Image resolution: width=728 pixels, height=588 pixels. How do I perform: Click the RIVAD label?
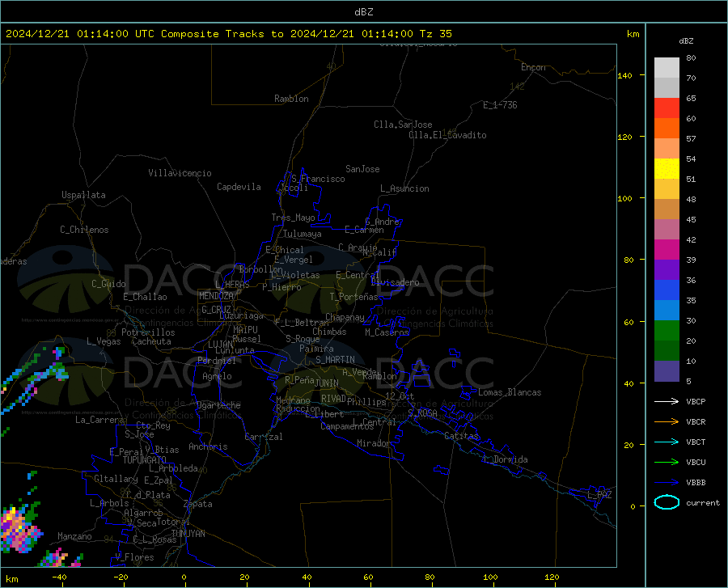pos(333,399)
